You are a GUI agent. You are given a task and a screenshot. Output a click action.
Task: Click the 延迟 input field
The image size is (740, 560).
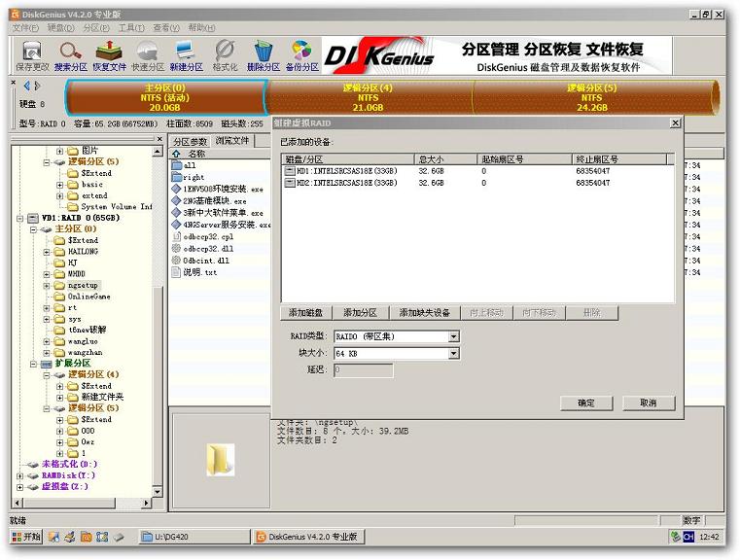[x=363, y=369]
